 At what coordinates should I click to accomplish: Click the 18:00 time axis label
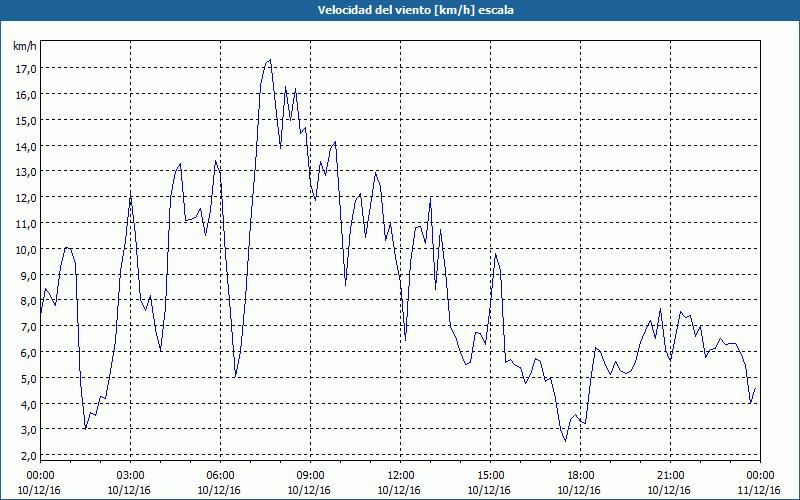point(580,476)
